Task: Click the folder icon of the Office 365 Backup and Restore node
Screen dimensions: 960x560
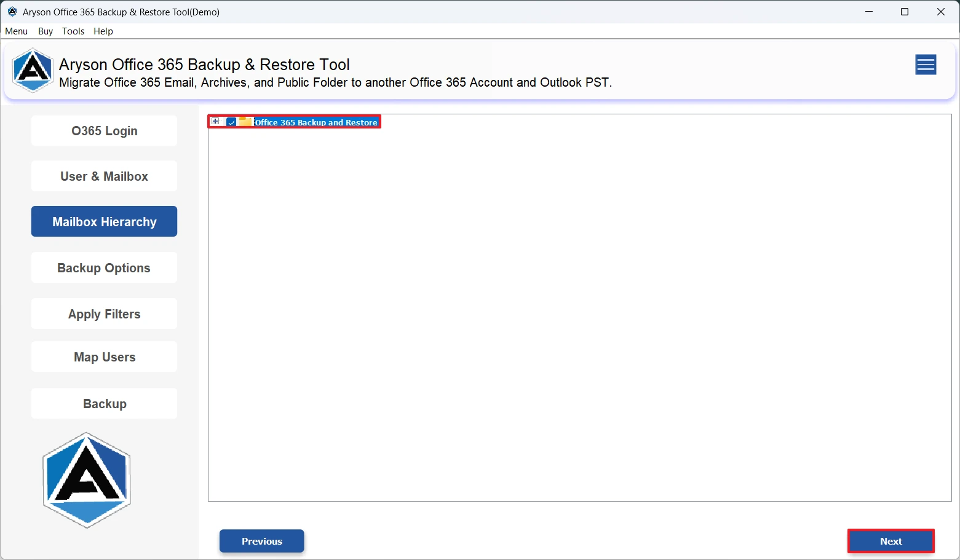Action: (245, 122)
